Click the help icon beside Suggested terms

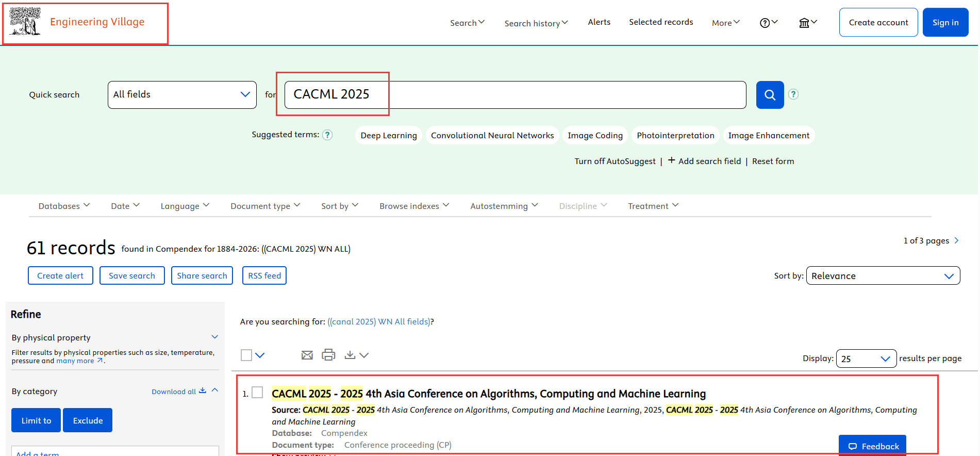point(327,135)
